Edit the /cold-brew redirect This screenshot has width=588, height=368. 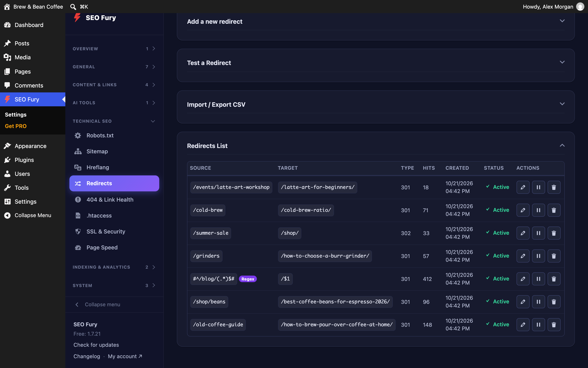click(x=523, y=210)
